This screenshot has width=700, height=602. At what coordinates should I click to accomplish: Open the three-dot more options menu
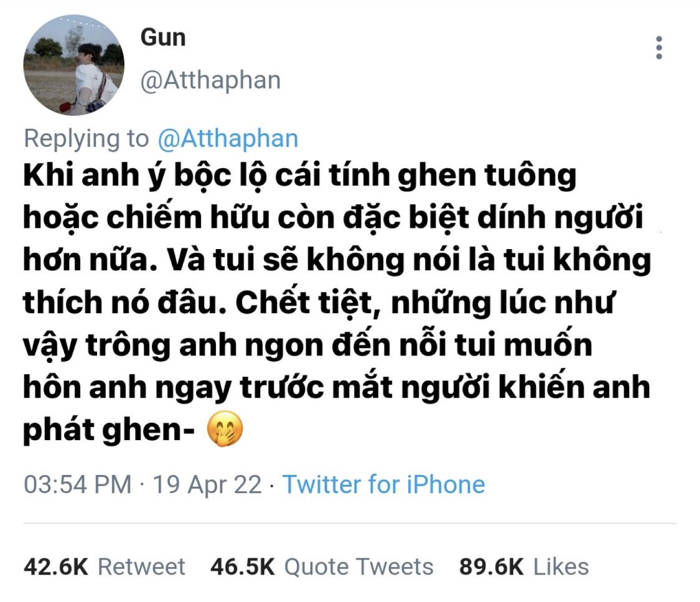point(659,48)
